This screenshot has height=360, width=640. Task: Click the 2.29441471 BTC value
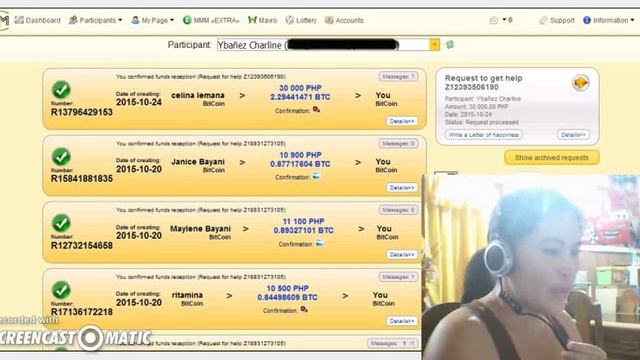[x=300, y=97]
